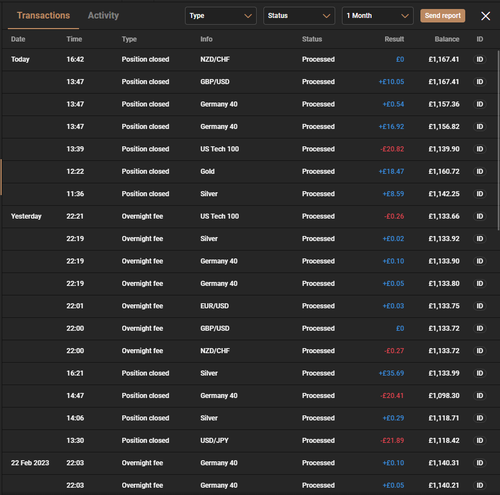
Task: Click the 12:22 time entry
Action: 75,171
